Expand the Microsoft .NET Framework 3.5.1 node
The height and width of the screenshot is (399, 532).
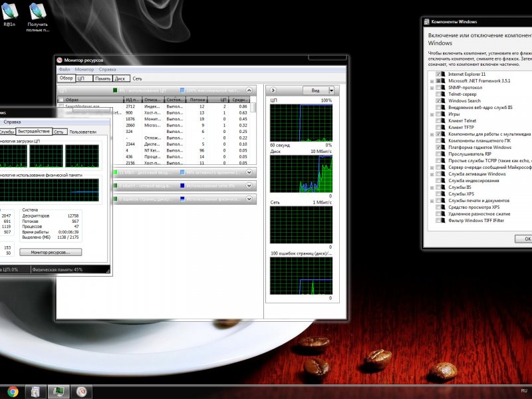coord(432,81)
